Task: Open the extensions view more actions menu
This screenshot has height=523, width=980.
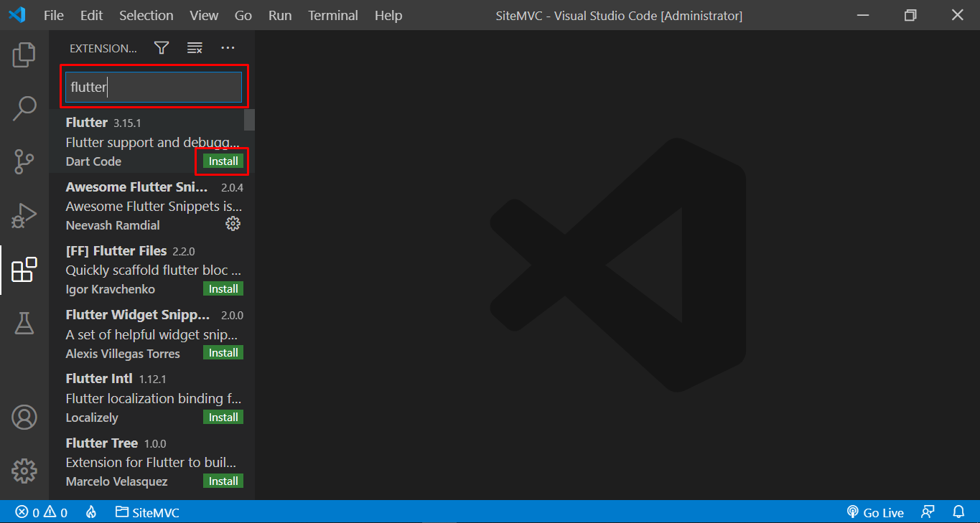Action: point(228,48)
